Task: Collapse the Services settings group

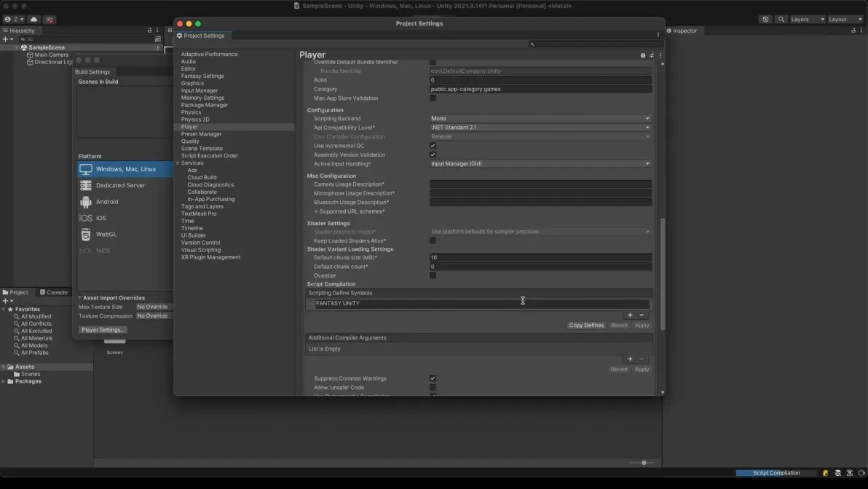Action: coord(178,163)
